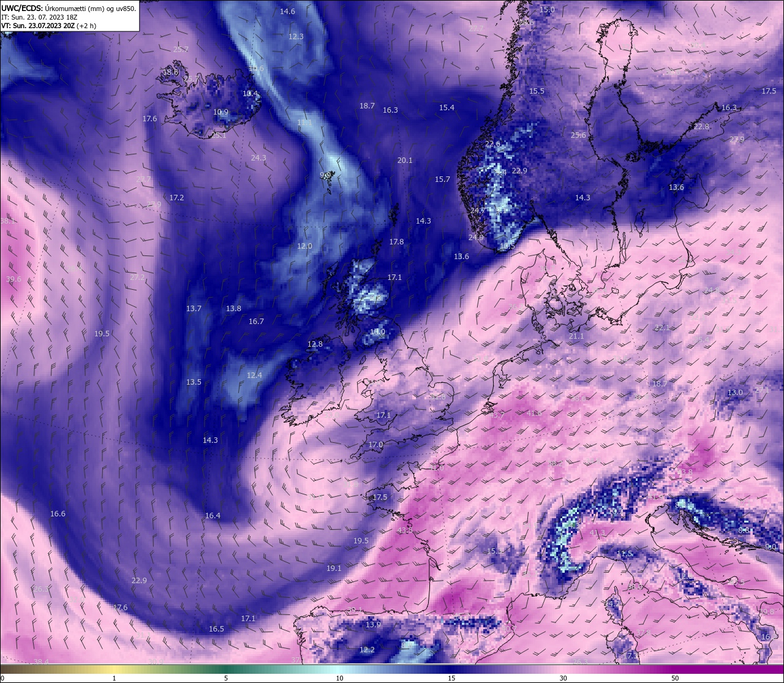Click the 13.7 value label
Image resolution: width=784 pixels, height=683 pixels.
point(194,309)
